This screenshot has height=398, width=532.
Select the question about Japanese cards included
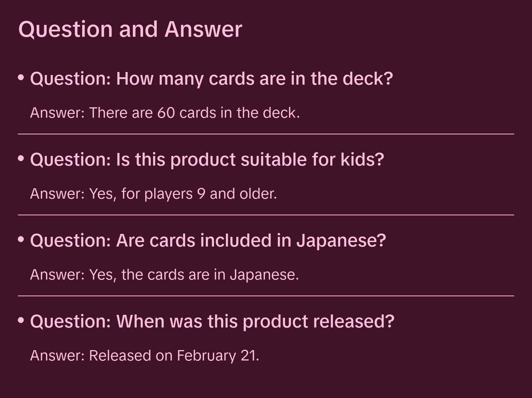click(208, 241)
